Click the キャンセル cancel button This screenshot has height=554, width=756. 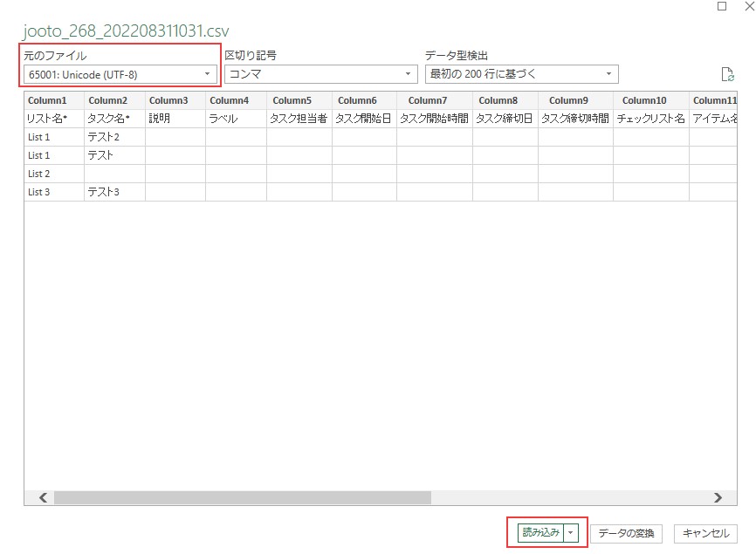click(704, 533)
